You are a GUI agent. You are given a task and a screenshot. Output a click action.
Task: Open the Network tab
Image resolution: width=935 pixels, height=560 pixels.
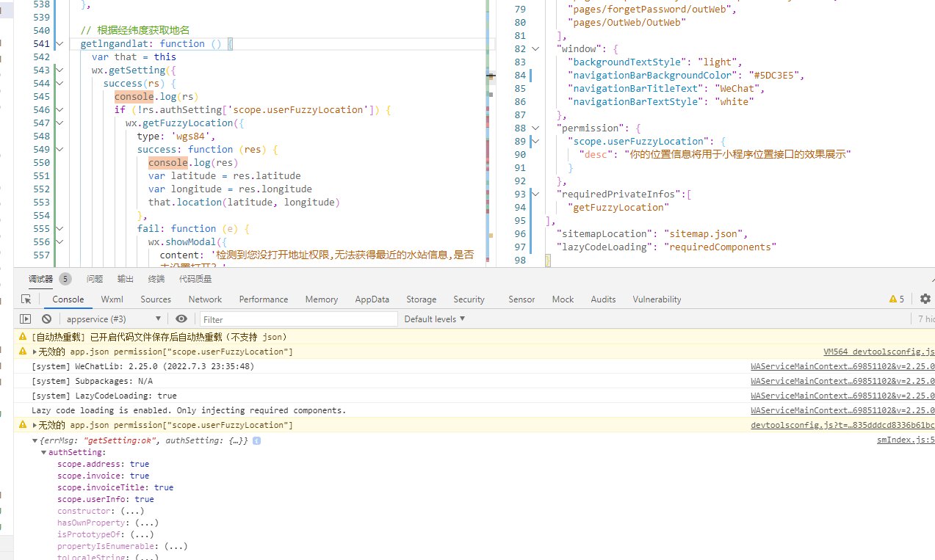pyautogui.click(x=205, y=299)
